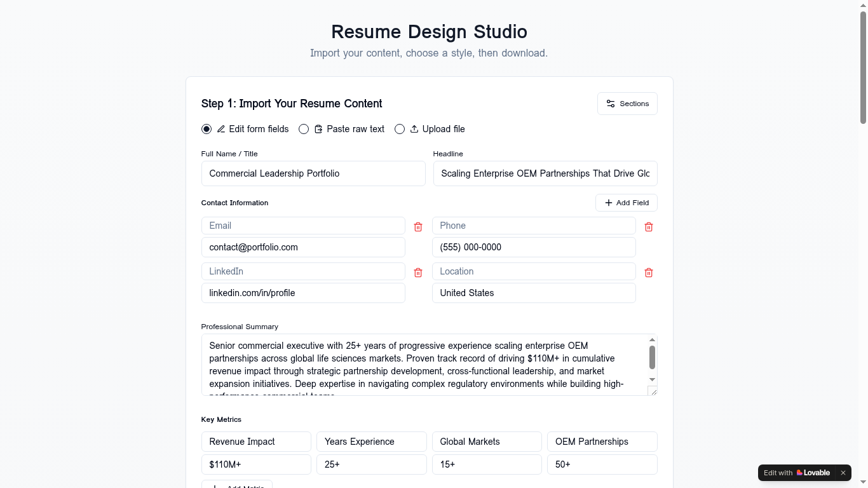This screenshot has width=868, height=488.
Task: Select the Edit form fields radio
Action: pyautogui.click(x=207, y=129)
